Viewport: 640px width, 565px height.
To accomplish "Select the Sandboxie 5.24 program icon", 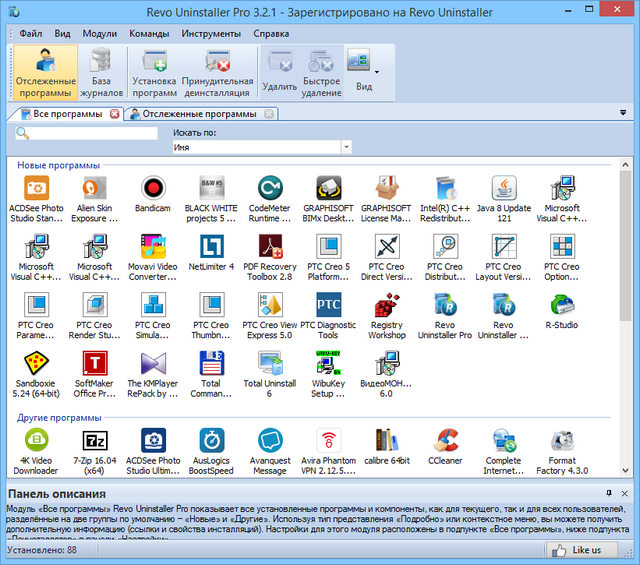I will 36,363.
